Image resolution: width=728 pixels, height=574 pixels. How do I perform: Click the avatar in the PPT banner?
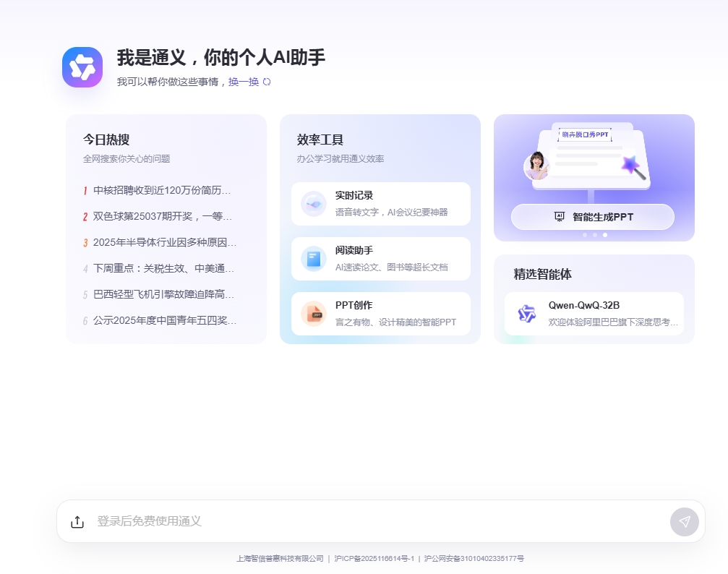click(536, 166)
